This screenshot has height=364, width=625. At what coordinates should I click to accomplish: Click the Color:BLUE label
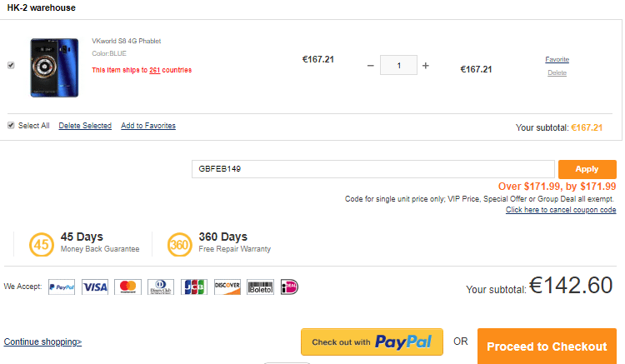pyautogui.click(x=109, y=53)
